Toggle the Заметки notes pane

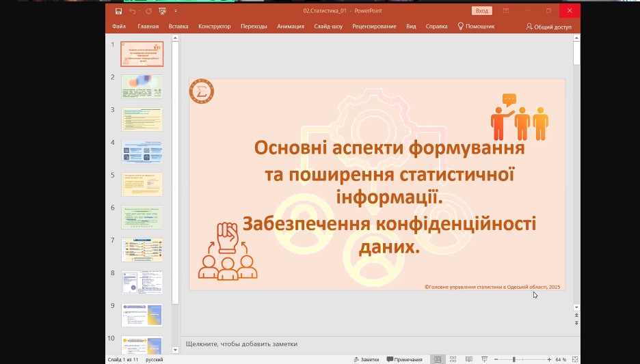tap(366, 359)
